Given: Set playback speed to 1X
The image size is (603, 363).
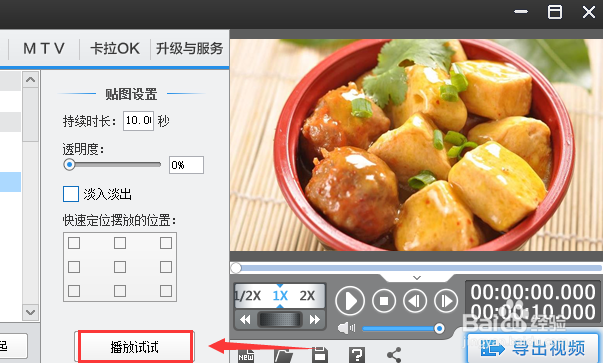Looking at the screenshot, I should tap(280, 296).
